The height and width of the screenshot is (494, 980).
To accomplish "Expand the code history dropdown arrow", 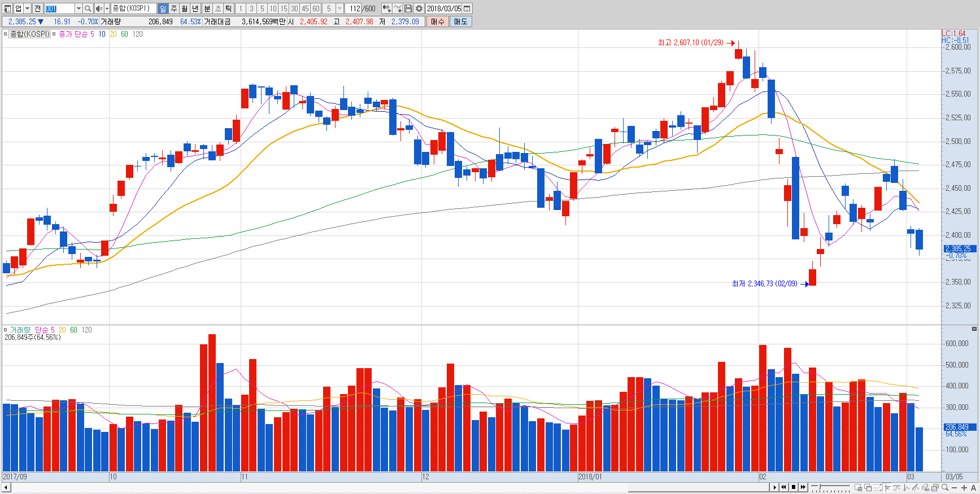I will click(x=79, y=8).
